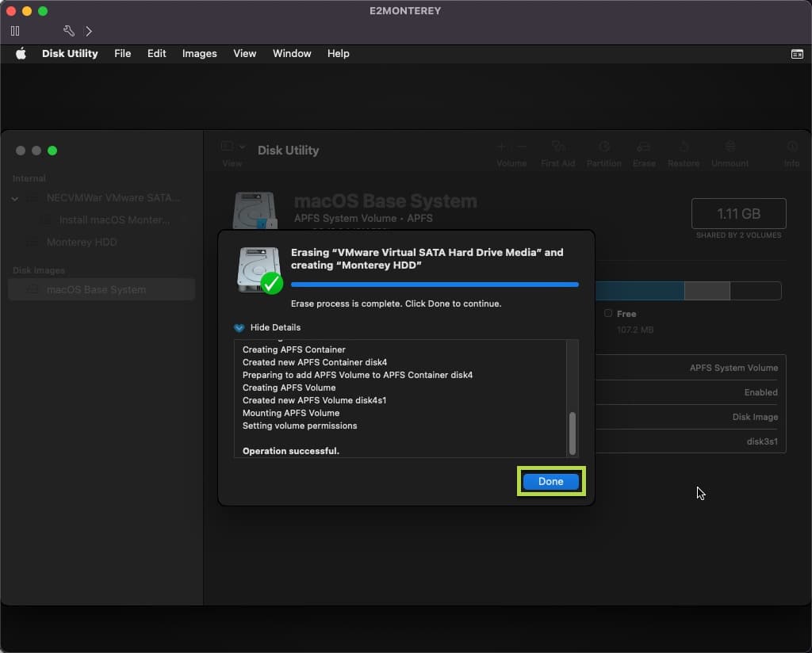This screenshot has width=812, height=653.
Task: Click the erase progress bar
Action: (435, 284)
